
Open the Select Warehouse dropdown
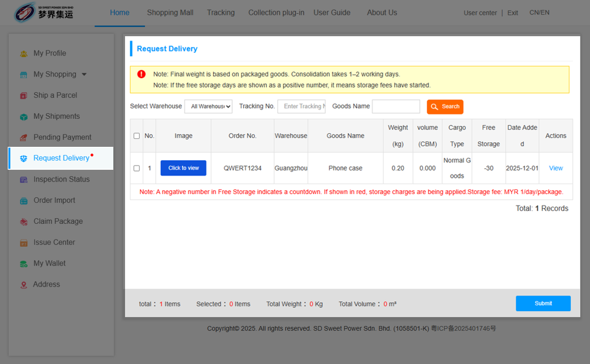point(208,107)
